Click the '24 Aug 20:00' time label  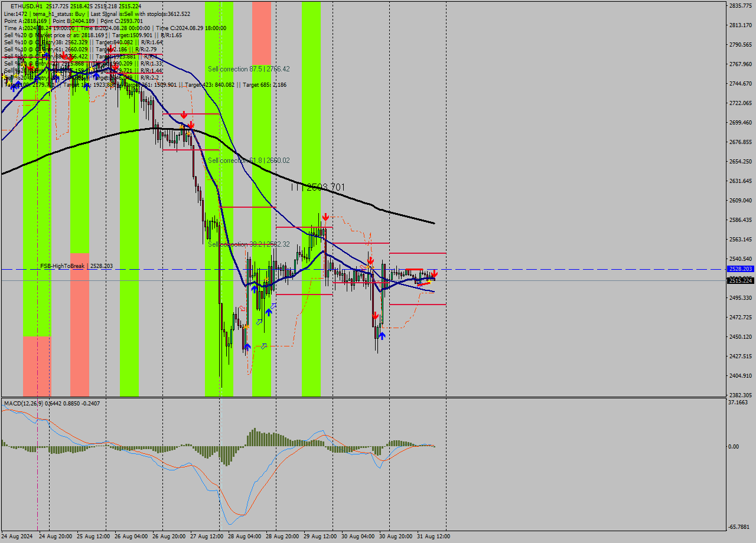click(56, 537)
